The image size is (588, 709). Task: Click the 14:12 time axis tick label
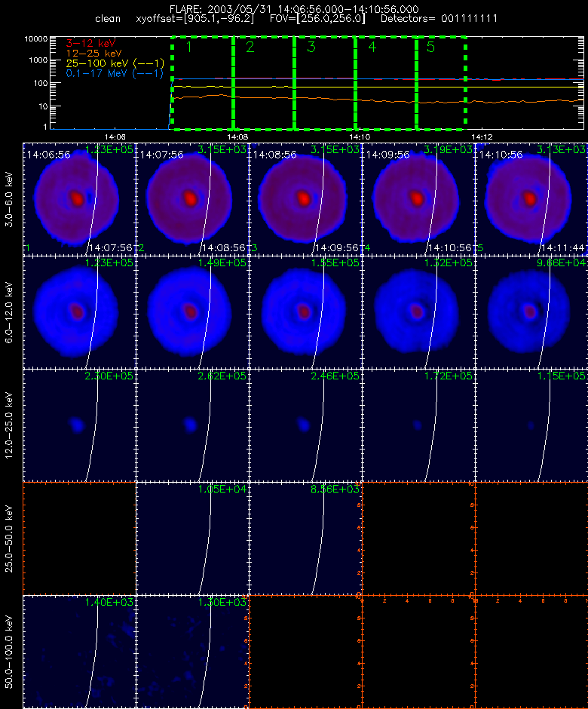click(482, 137)
